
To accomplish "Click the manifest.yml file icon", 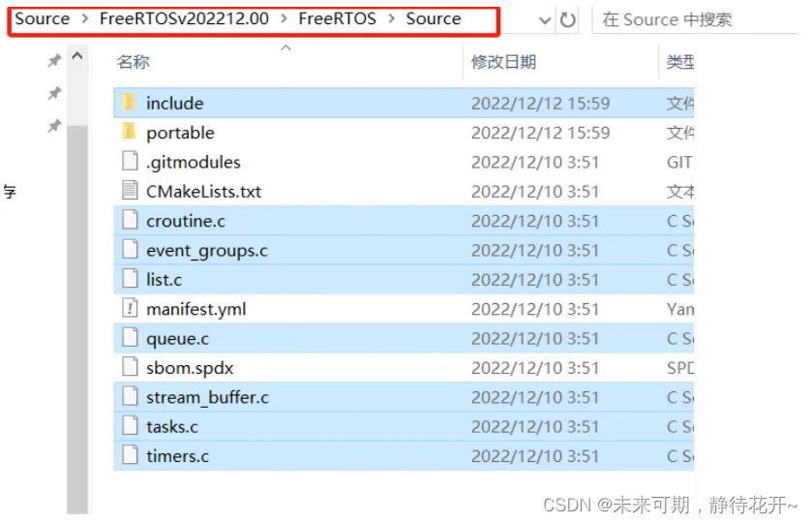I will coord(130,308).
